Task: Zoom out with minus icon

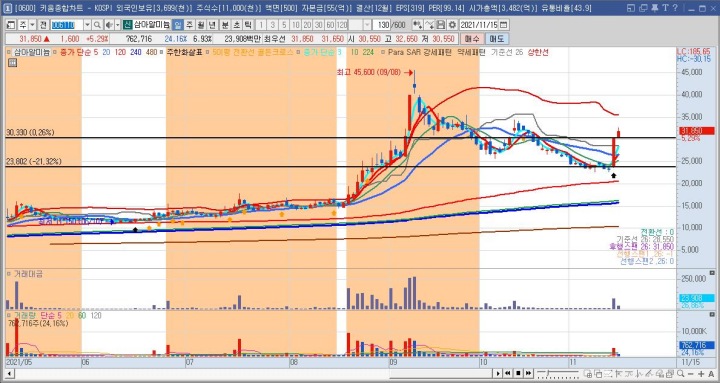Action: point(691,374)
